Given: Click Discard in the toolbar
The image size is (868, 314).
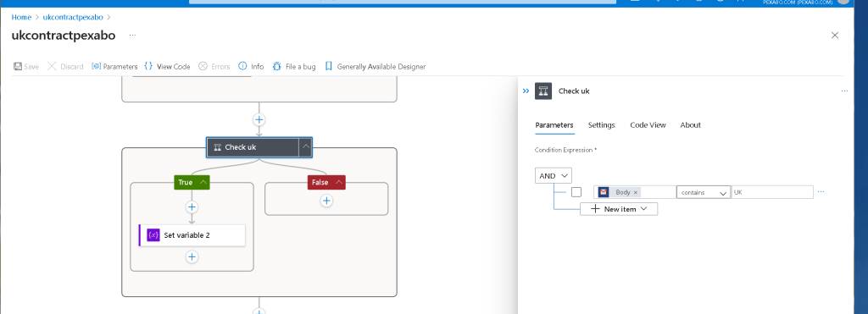Looking at the screenshot, I should [x=65, y=66].
